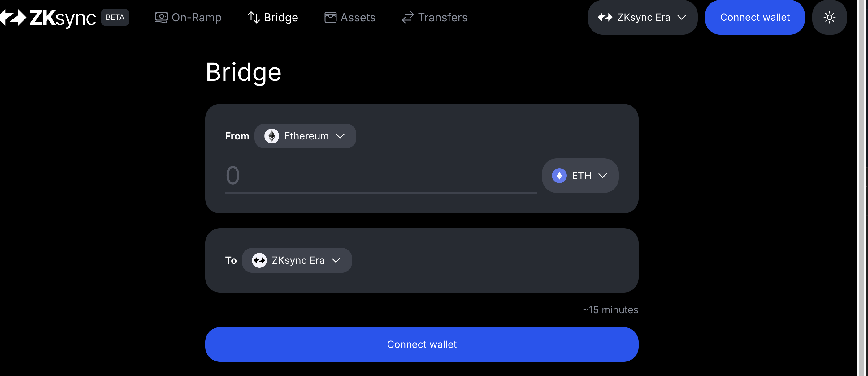The height and width of the screenshot is (376, 868).
Task: Click the Bridge up-down arrows icon
Action: click(x=254, y=18)
